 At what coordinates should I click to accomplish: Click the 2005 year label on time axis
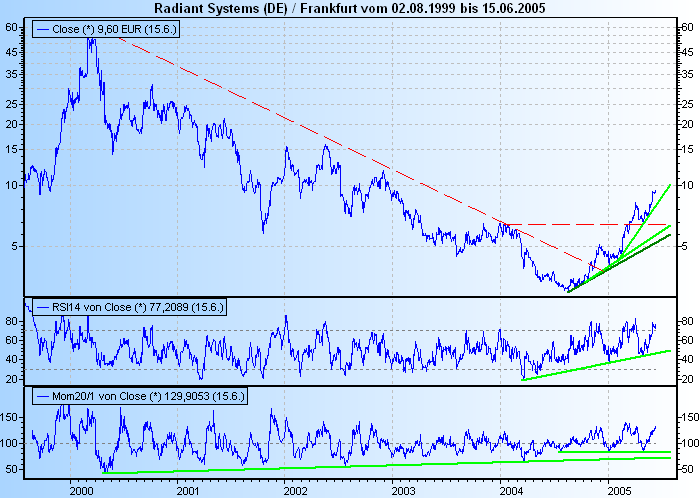coord(619,491)
